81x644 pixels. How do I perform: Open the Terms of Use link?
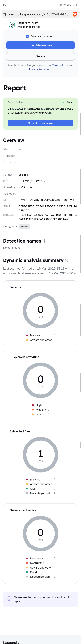[x=60, y=66]
